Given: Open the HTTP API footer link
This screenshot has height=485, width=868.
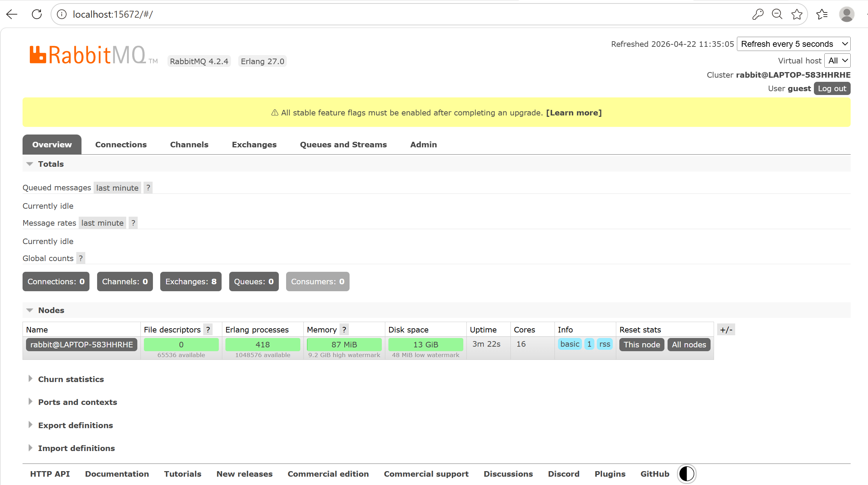Looking at the screenshot, I should [x=50, y=474].
